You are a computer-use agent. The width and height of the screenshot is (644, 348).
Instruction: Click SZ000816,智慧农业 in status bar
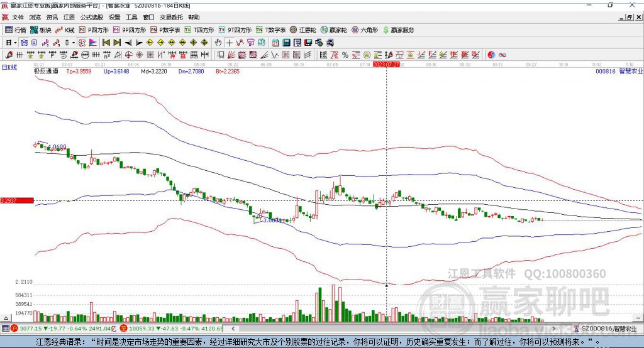(608, 329)
